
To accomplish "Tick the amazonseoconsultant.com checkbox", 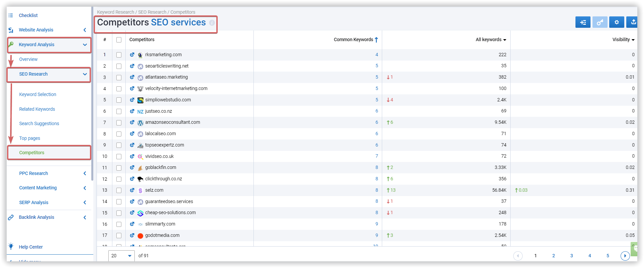I will tap(119, 122).
